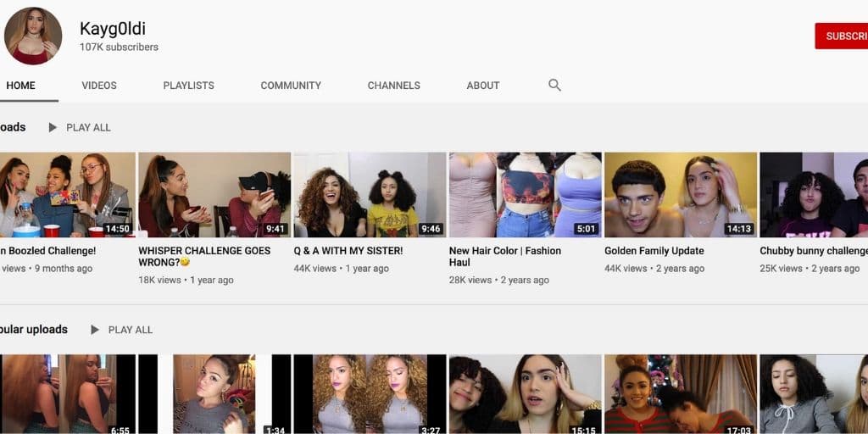Open the channel search magnifier icon
This screenshot has width=868, height=434.
click(x=554, y=86)
